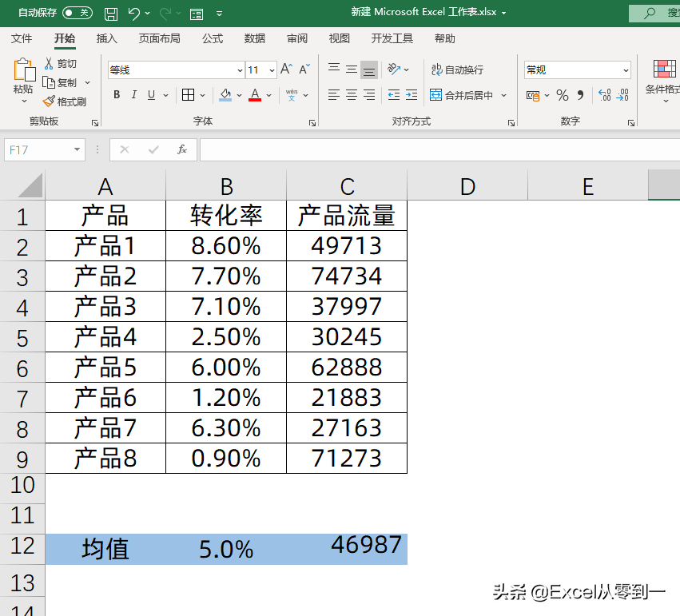Click the increase indent icon

click(x=412, y=94)
